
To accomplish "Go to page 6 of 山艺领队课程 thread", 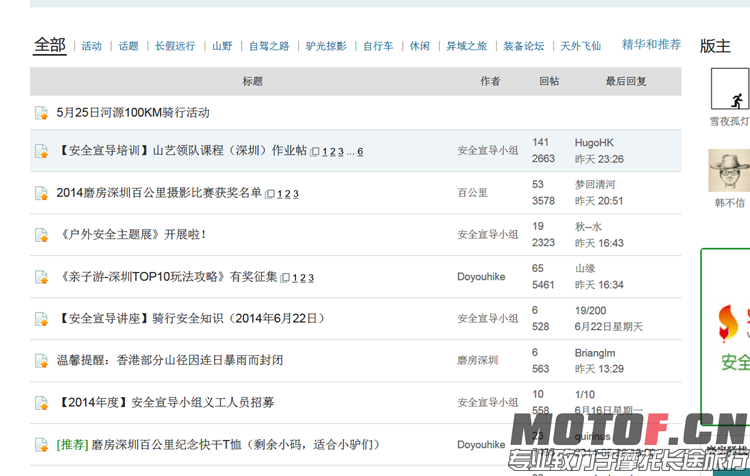I will click(x=360, y=152).
